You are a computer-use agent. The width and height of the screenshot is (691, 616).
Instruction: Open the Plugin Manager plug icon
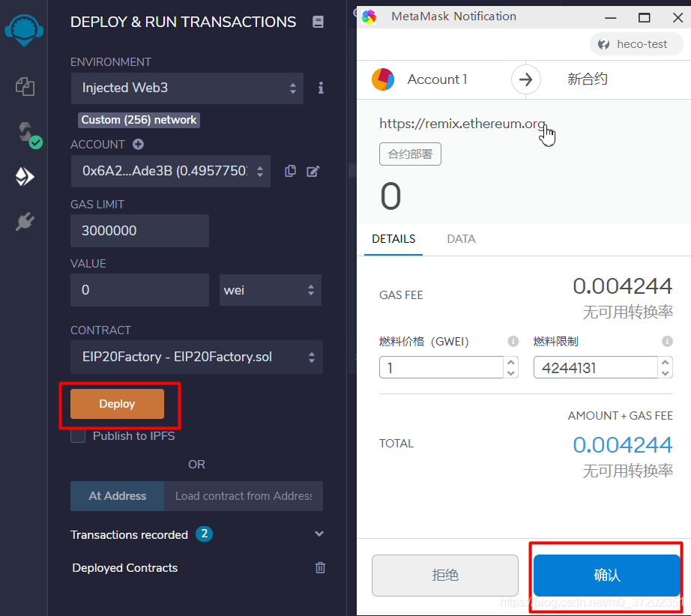tap(25, 221)
